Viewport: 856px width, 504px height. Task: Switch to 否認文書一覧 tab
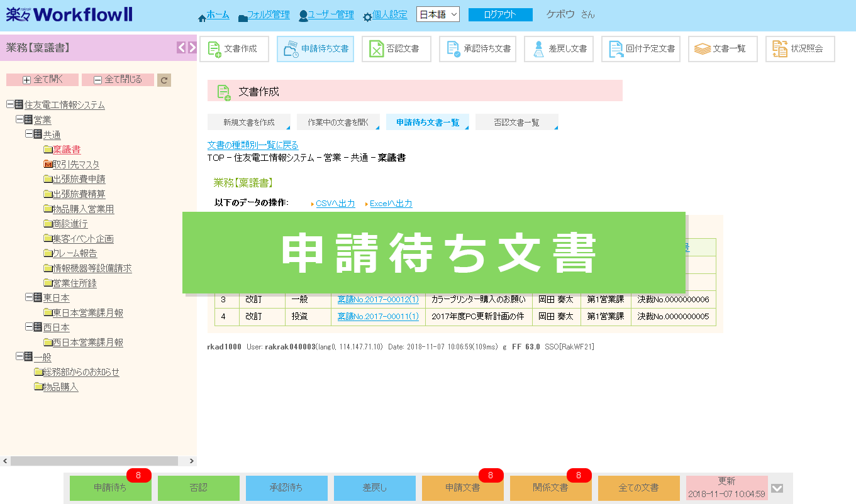(x=517, y=123)
